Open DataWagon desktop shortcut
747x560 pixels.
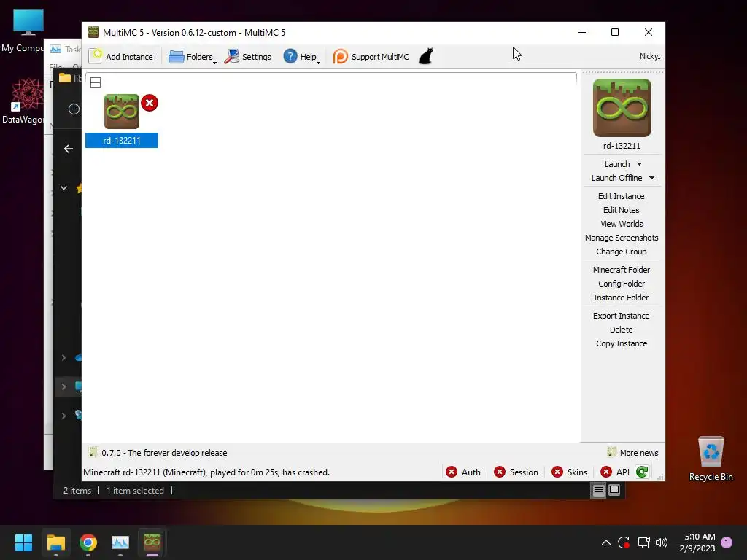(x=23, y=101)
